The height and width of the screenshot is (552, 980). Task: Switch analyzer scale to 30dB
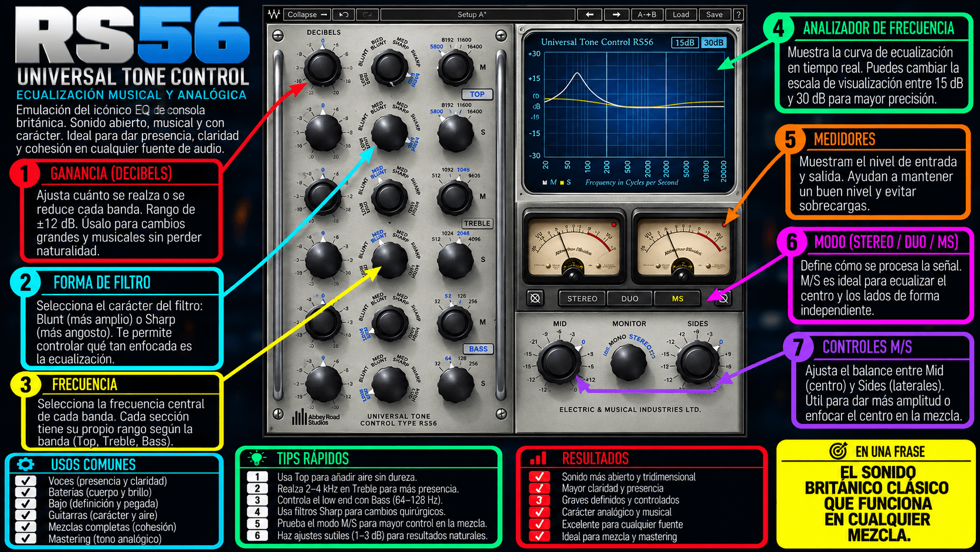(714, 42)
